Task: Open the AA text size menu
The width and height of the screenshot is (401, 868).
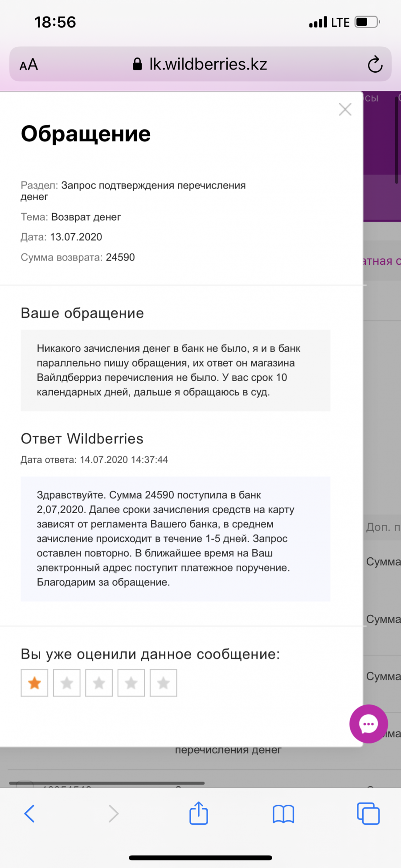Action: [29, 65]
